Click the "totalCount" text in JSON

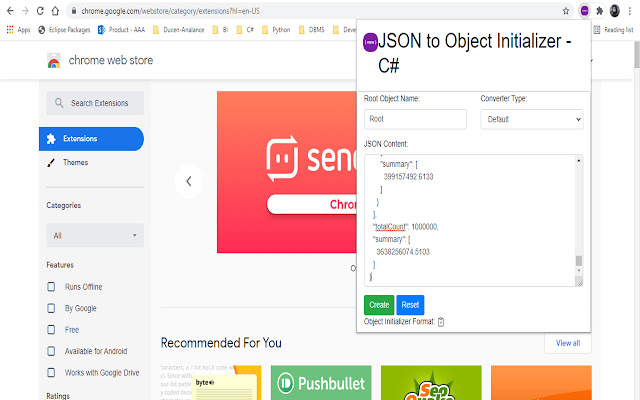(x=390, y=227)
